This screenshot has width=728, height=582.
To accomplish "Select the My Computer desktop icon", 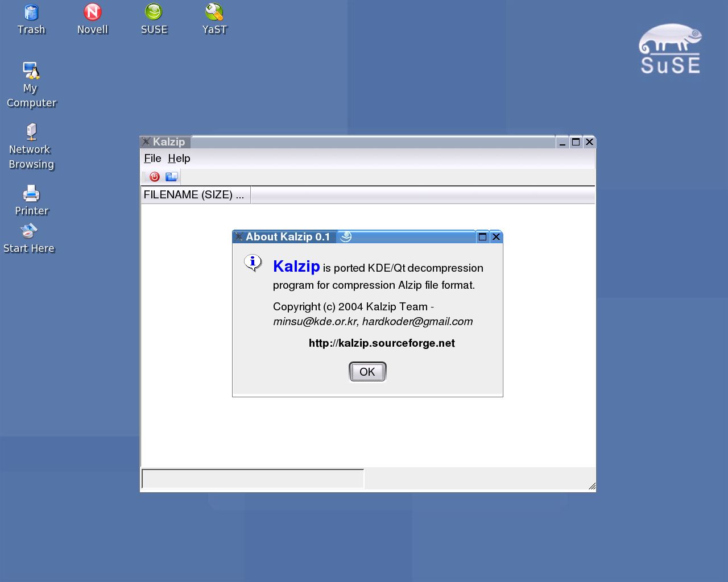I will pyautogui.click(x=31, y=71).
